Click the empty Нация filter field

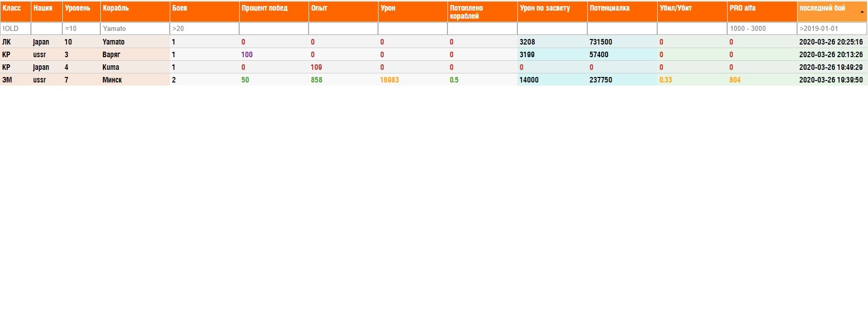pyautogui.click(x=46, y=29)
